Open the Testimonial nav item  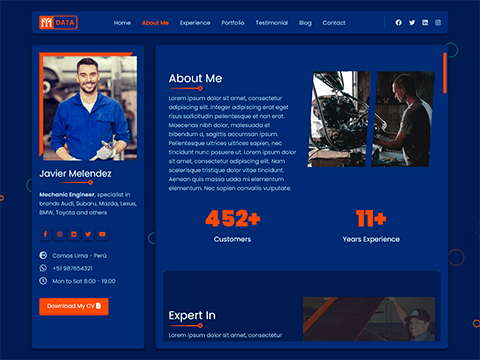tap(272, 23)
